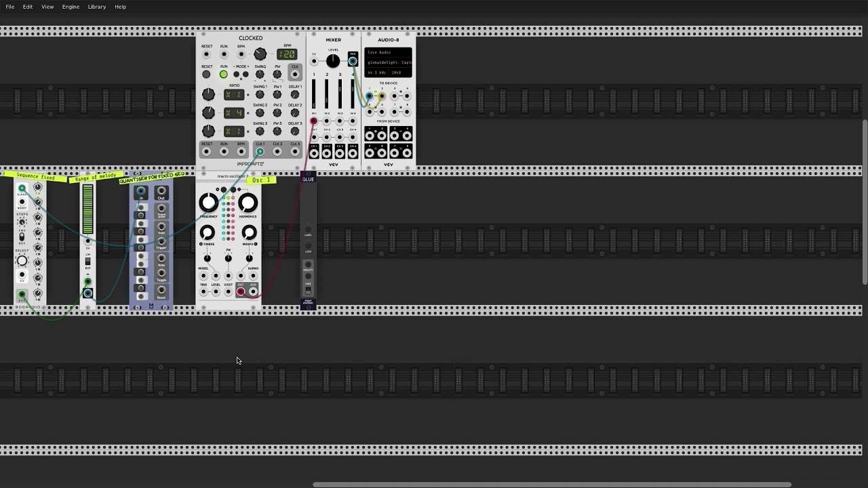Click the macro oscillator OUT jack

click(x=240, y=292)
